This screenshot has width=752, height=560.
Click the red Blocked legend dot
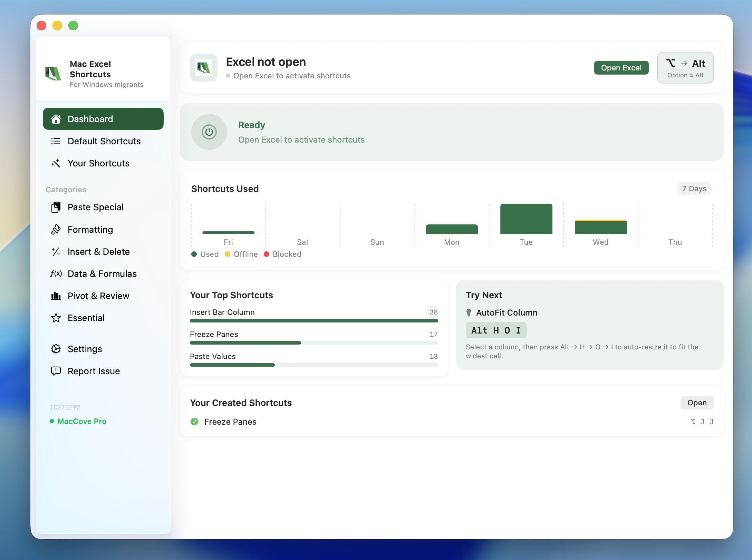[x=267, y=254]
